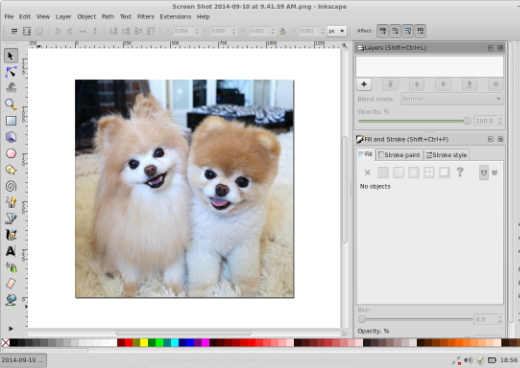Select the Zoom magnifier tool in toolbox
The height and width of the screenshot is (368, 520).
point(11,104)
